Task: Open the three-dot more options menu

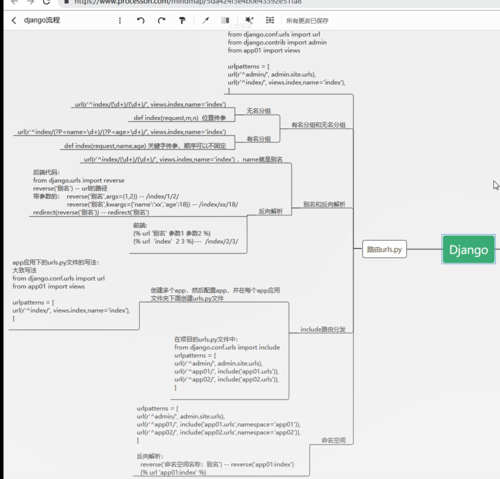Action: tap(120, 21)
